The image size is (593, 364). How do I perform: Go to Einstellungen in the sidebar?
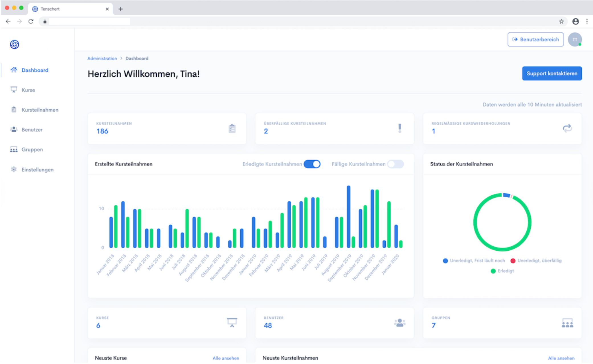click(37, 170)
